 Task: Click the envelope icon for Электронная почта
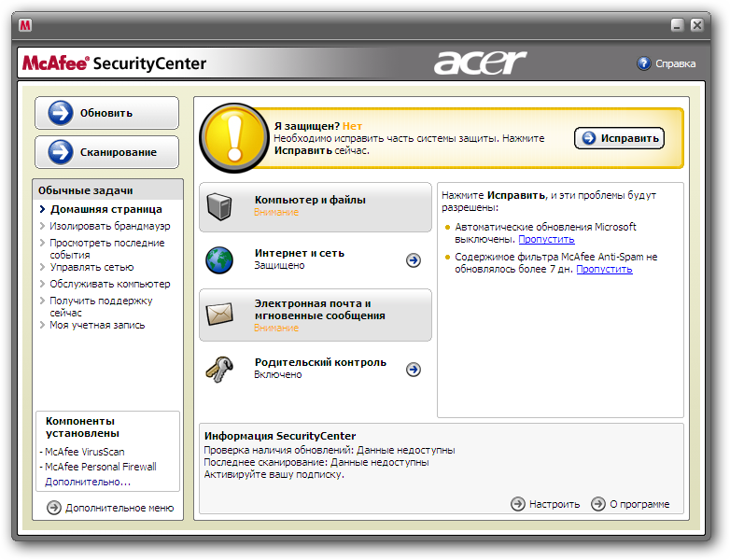point(219,315)
